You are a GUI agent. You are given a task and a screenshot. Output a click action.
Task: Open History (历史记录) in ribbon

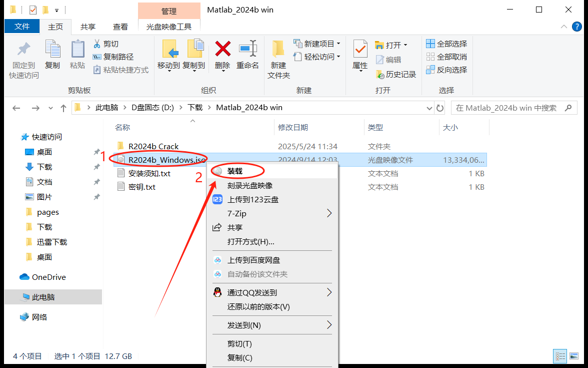396,74
